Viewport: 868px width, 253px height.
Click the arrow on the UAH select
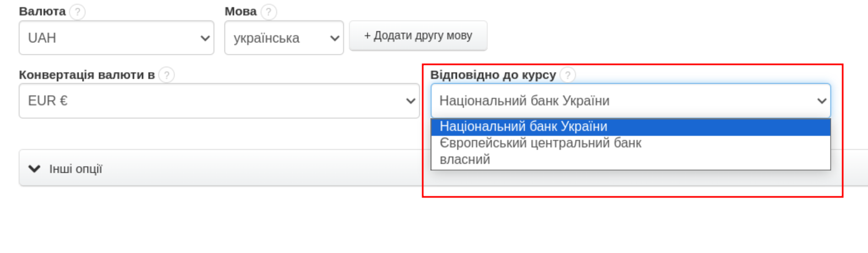point(205,38)
